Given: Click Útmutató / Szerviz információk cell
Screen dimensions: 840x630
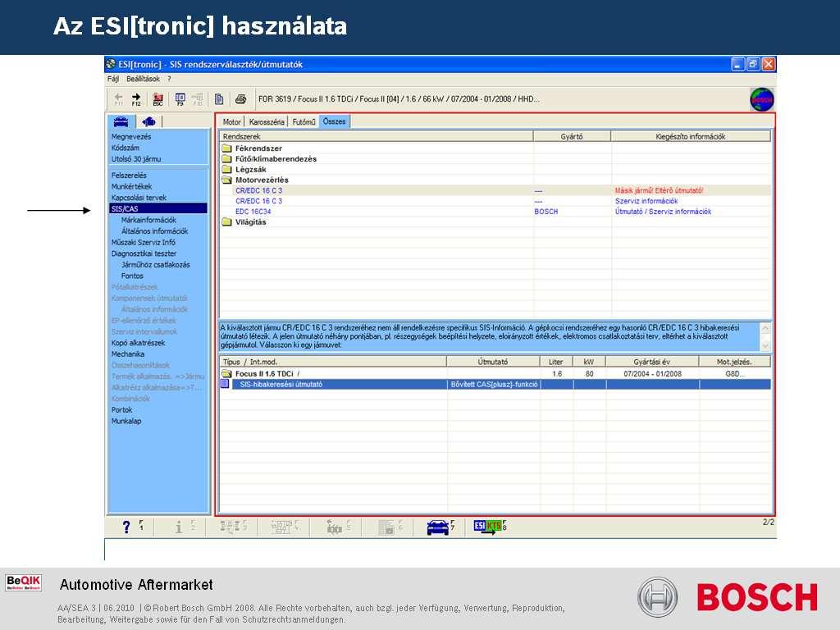Looking at the screenshot, I should (x=663, y=212).
